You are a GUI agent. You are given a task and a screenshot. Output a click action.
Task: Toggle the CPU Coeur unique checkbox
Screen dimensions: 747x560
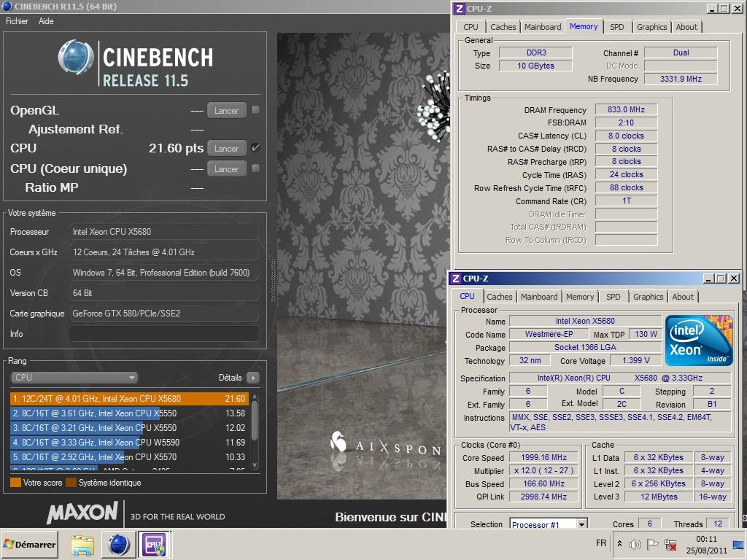point(256,168)
